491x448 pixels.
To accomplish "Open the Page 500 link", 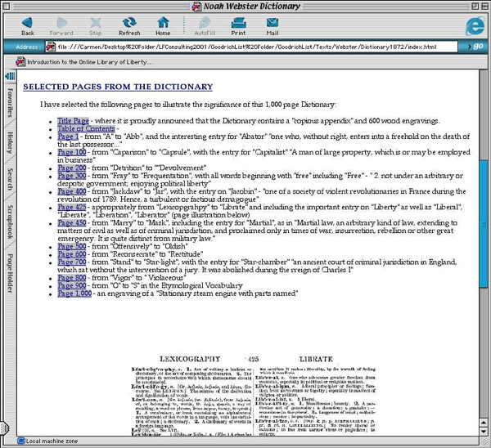I will (72, 246).
